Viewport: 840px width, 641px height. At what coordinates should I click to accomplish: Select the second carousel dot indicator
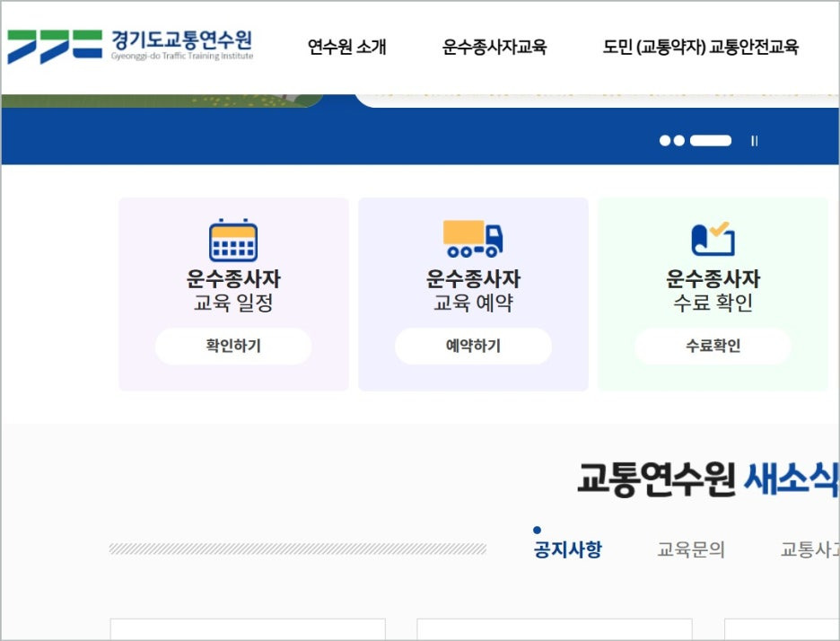click(678, 141)
